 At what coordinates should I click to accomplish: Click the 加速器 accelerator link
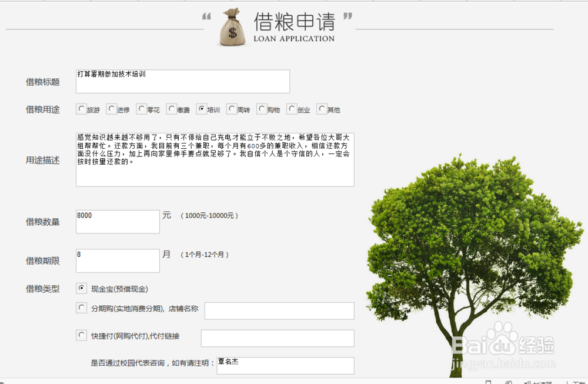tap(541, 382)
